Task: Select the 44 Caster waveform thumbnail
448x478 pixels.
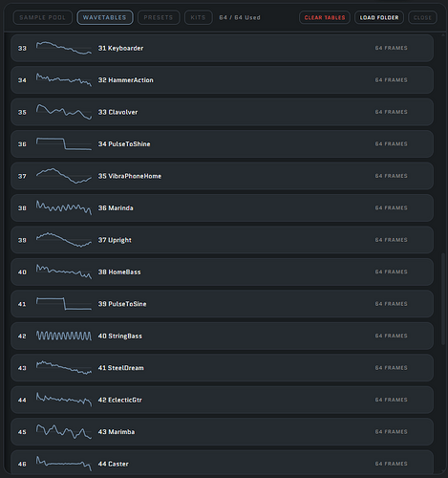Action: 64,464
